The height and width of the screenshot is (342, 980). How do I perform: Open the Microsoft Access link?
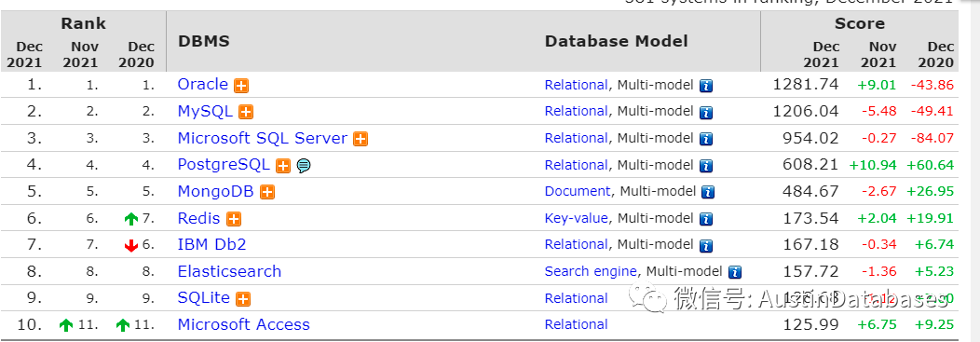tap(244, 324)
